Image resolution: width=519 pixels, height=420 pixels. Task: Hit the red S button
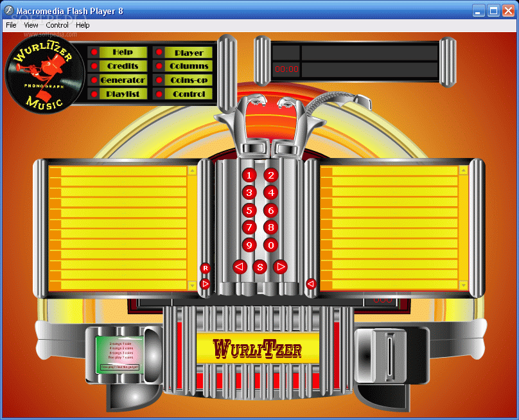pyautogui.click(x=260, y=267)
